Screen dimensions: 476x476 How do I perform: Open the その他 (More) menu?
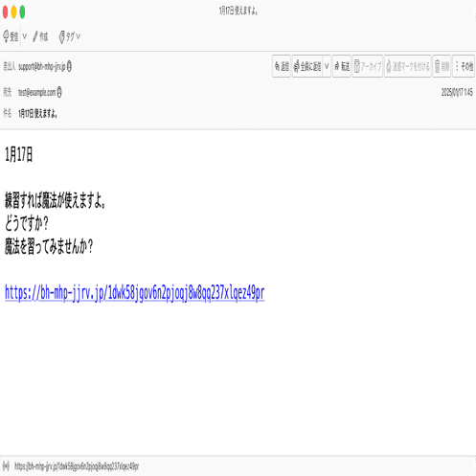[x=464, y=66]
